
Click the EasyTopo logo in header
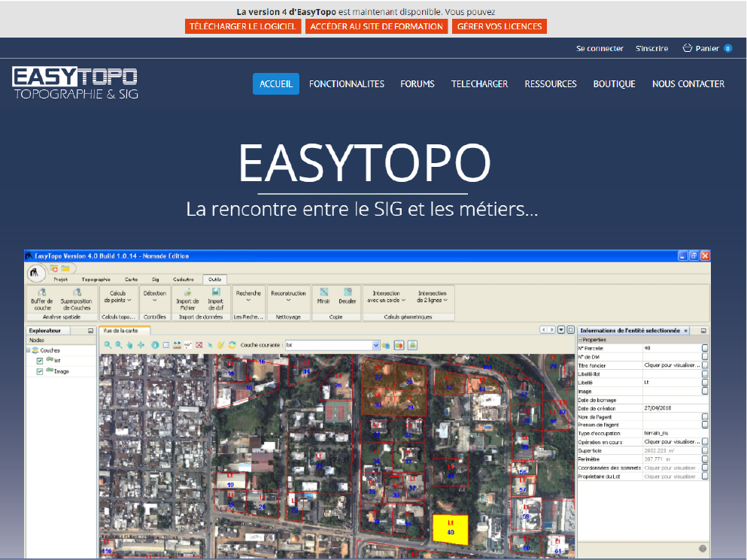75,83
